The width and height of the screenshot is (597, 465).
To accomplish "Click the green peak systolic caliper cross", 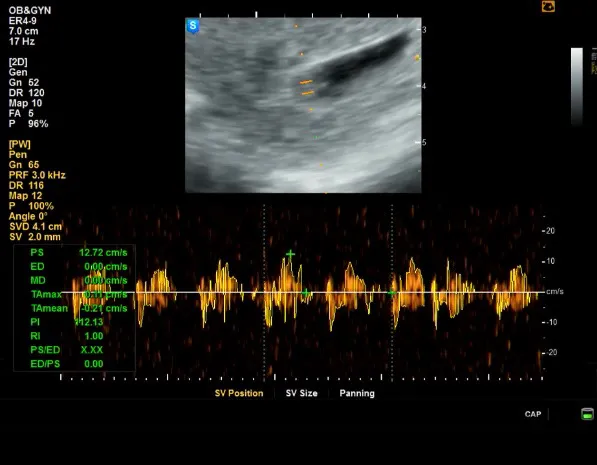I will pos(291,254).
